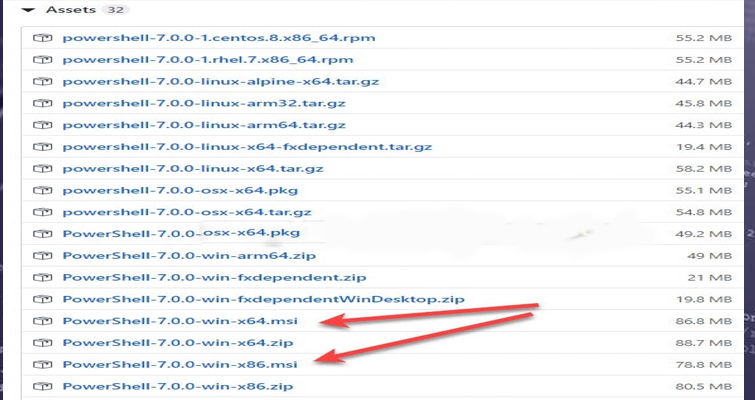The image size is (755, 400).
Task: Download PowerShell-7.0.0-win-x64.zip
Action: point(178,343)
